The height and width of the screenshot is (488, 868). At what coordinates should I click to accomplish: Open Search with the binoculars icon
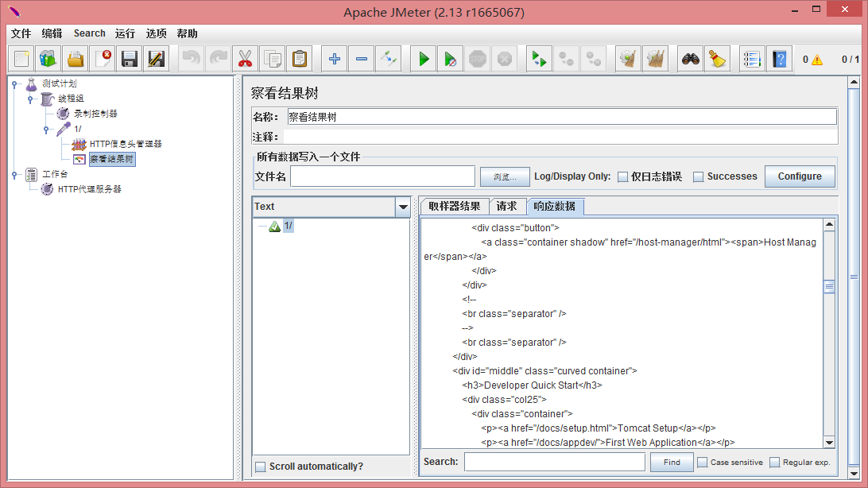coord(690,59)
